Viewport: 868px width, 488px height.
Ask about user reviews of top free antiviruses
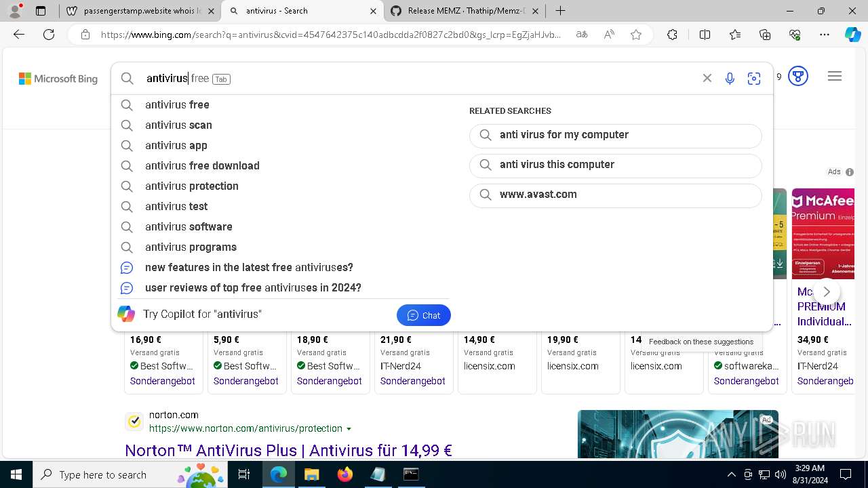tap(283, 287)
